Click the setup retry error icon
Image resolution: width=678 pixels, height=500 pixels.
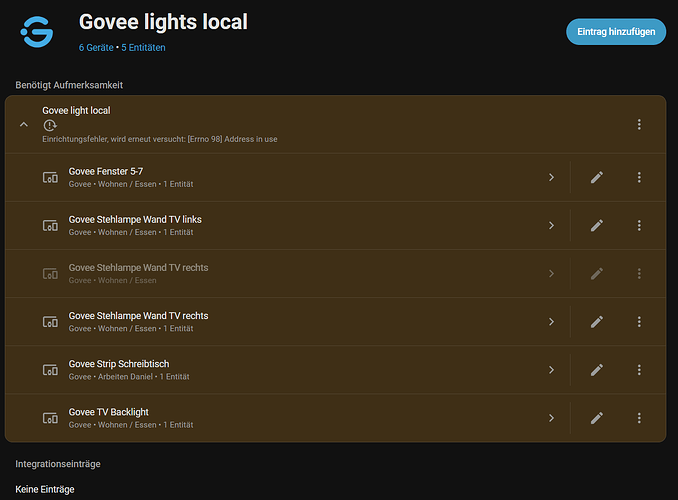[50, 125]
